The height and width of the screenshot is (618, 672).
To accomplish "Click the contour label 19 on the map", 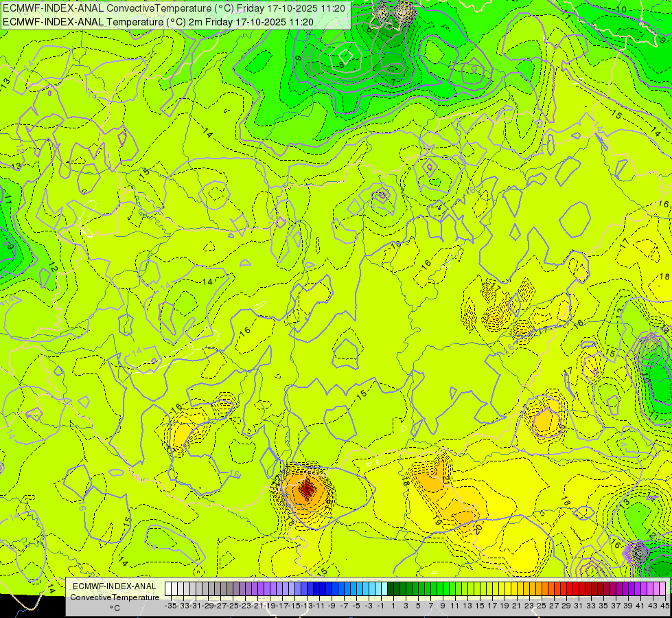I will coord(437,520).
